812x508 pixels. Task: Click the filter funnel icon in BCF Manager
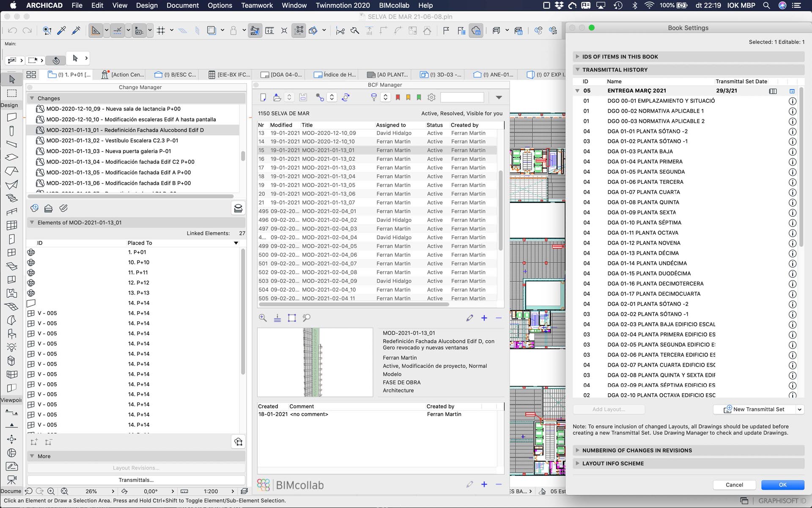point(373,98)
